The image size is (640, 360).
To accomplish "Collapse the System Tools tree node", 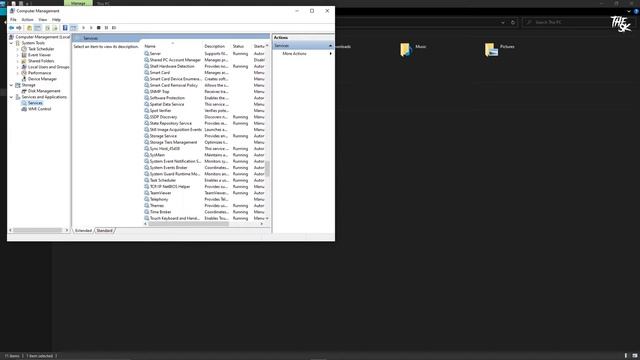I will [x=11, y=43].
